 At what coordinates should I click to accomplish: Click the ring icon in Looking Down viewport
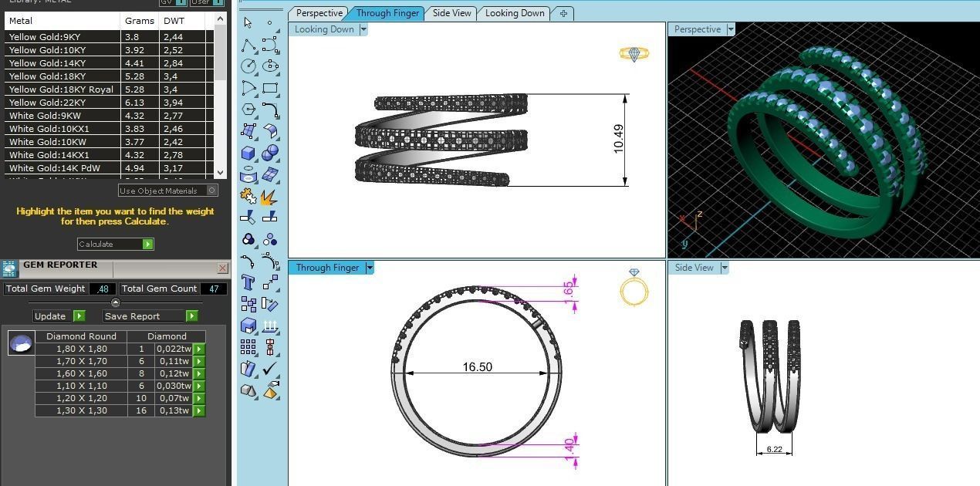634,54
